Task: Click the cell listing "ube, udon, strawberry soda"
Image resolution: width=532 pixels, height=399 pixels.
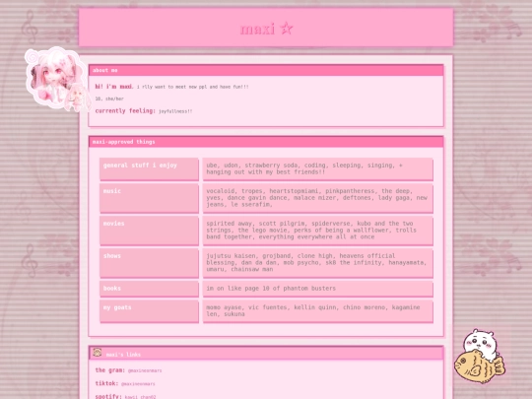Action: pyautogui.click(x=318, y=168)
